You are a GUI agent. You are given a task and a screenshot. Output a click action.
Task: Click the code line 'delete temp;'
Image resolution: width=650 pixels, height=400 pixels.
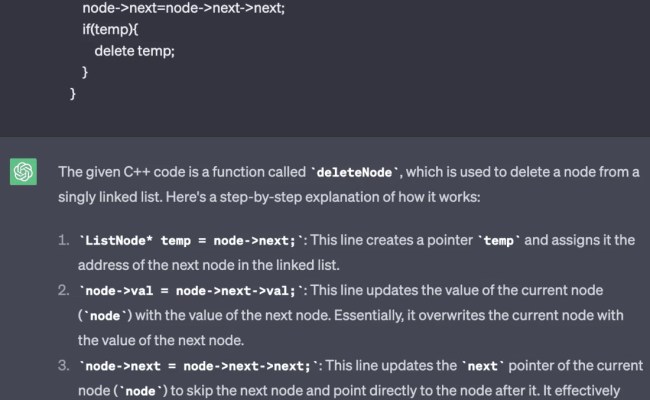coord(135,51)
